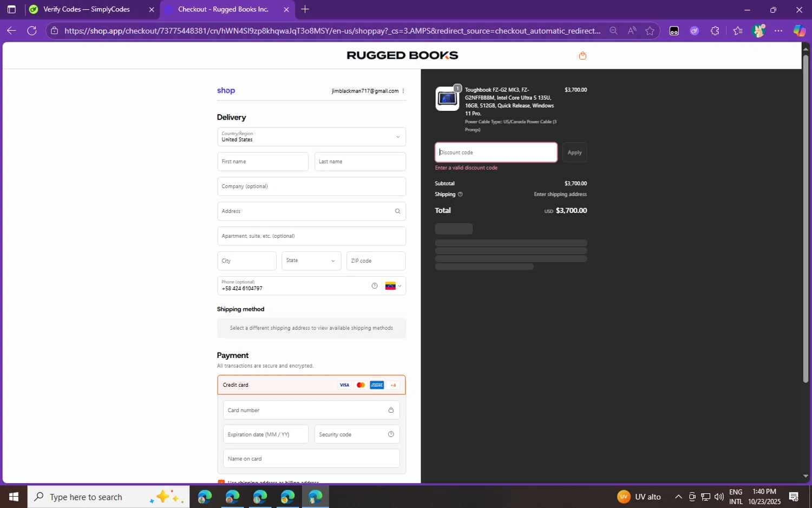This screenshot has width=812, height=508.
Task: Open browser Settings and more menu
Action: point(778,31)
